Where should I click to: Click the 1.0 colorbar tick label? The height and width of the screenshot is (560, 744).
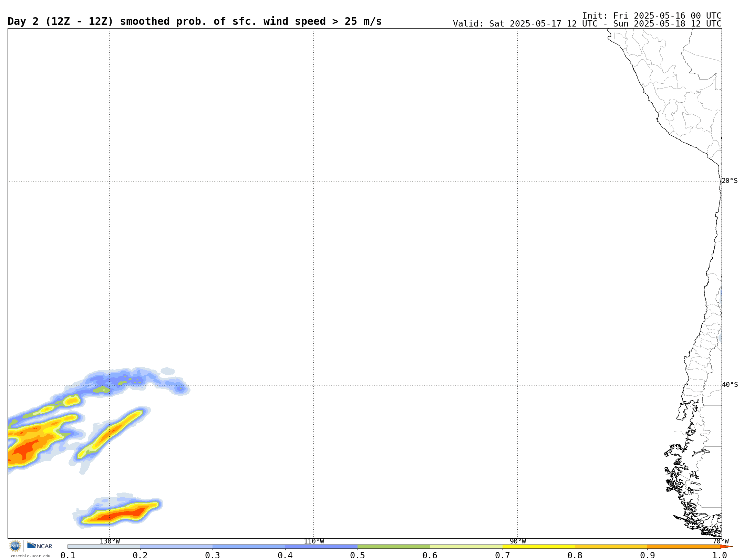click(x=720, y=556)
